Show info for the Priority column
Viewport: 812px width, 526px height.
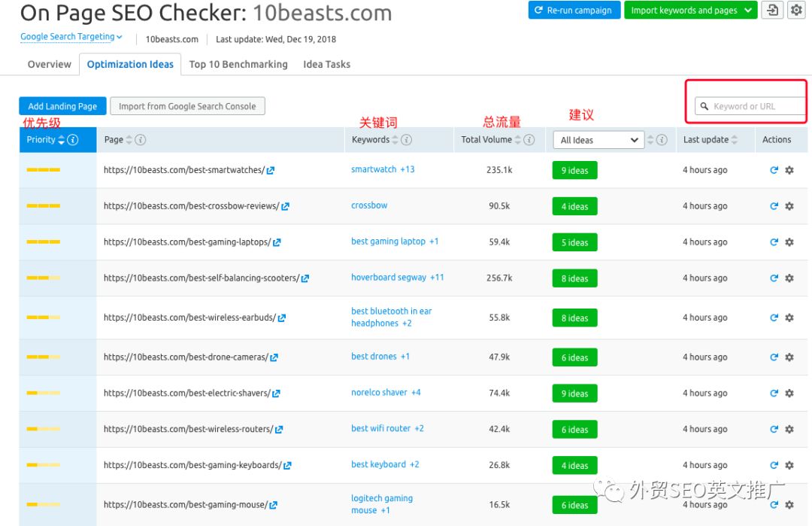click(73, 140)
